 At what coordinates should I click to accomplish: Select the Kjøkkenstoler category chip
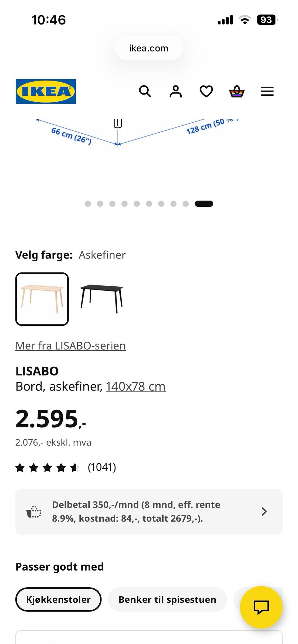point(58,599)
